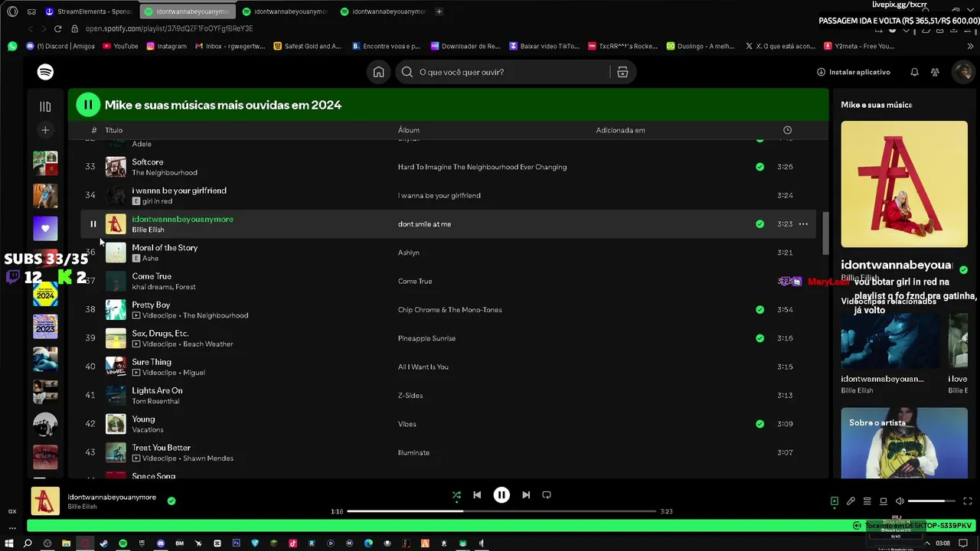This screenshot has width=980, height=551.
Task: Toggle saved checkmark in the right panel
Action: (963, 269)
